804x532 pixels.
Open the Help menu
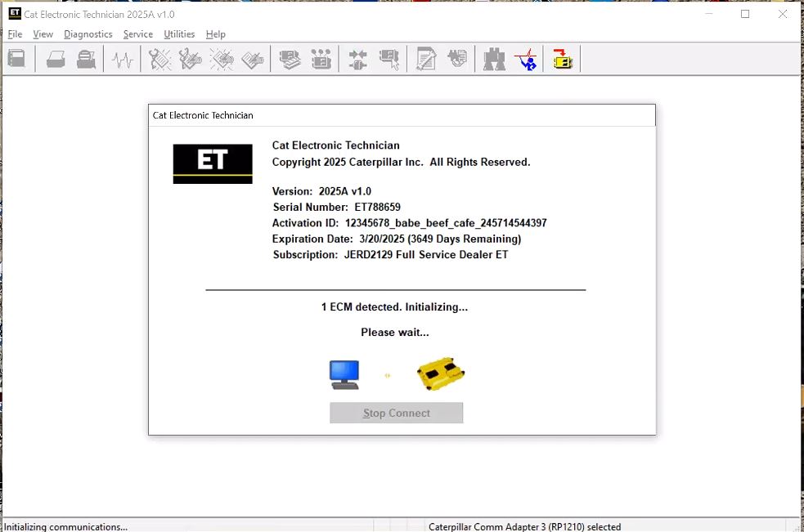point(216,34)
